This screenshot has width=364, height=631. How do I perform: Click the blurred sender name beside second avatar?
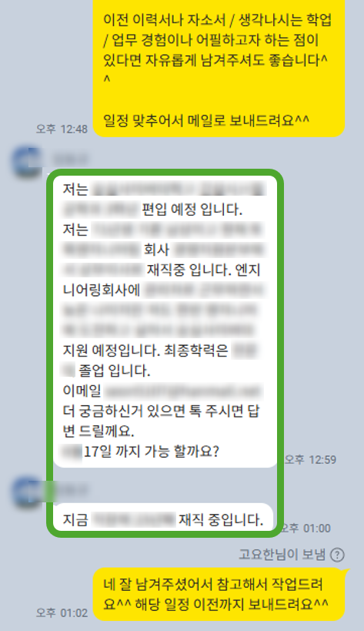(x=69, y=489)
